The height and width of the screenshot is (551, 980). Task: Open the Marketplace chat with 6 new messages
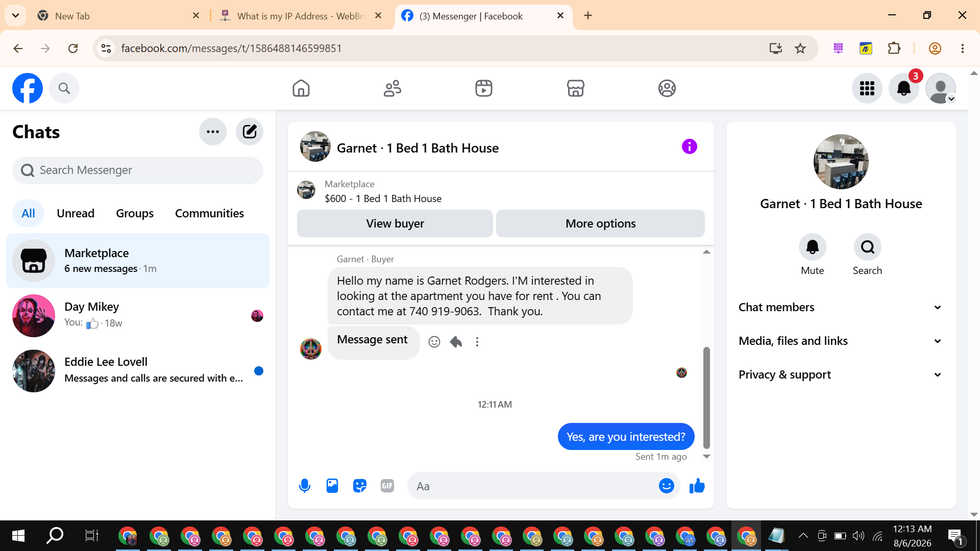[x=138, y=261]
